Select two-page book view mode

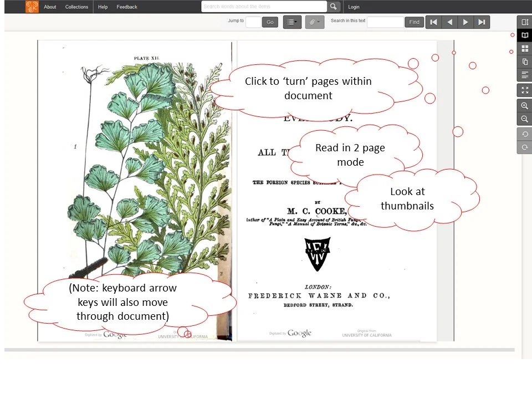point(525,35)
